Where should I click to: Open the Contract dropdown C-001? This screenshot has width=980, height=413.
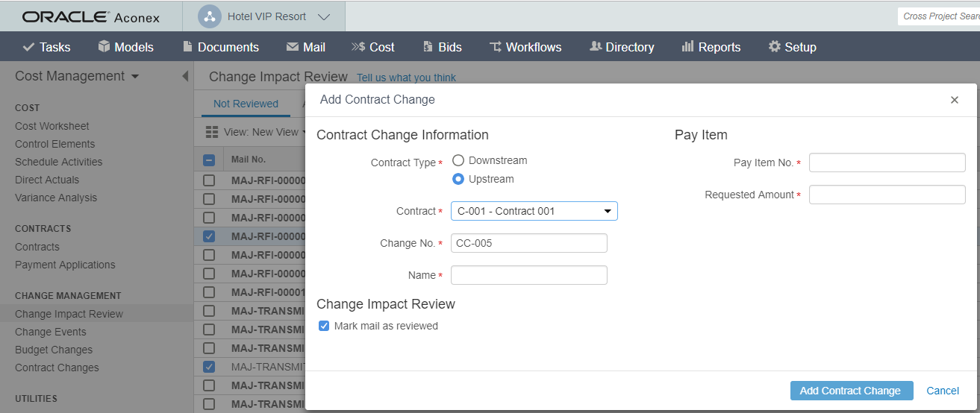coord(534,212)
